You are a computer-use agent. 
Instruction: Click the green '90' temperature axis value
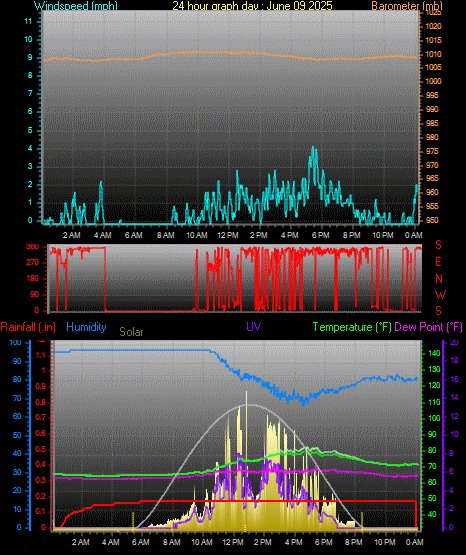coord(432,434)
